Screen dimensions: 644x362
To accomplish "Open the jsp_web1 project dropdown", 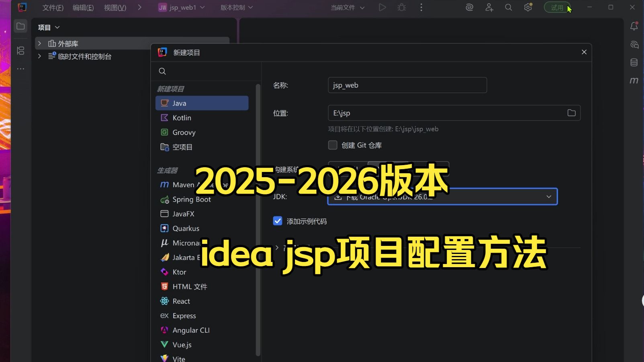I will [x=182, y=7].
